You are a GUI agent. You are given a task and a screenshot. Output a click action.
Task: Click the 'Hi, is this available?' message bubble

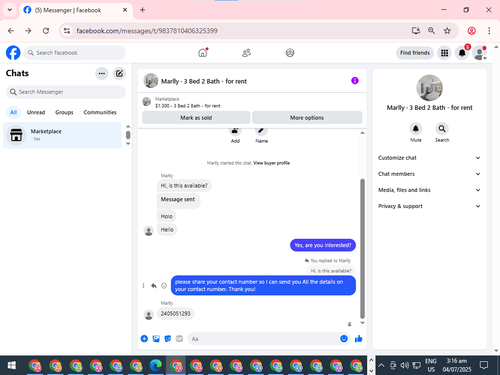coord(184,186)
